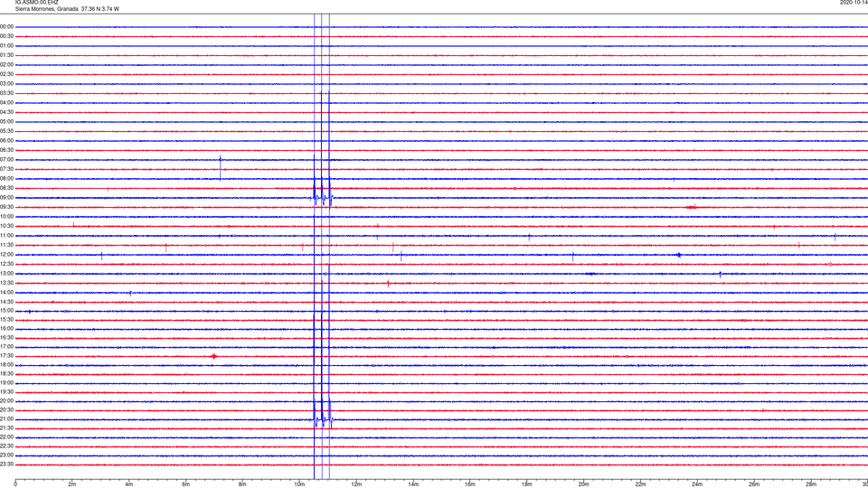The height and width of the screenshot is (488, 868).
Task: Select the 17:30 trace time label
Action: pos(6,356)
